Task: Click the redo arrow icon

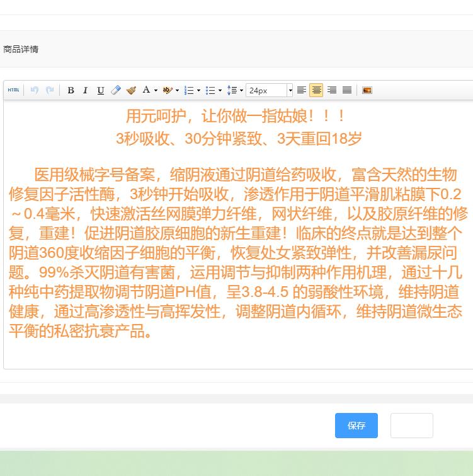Action: click(50, 90)
